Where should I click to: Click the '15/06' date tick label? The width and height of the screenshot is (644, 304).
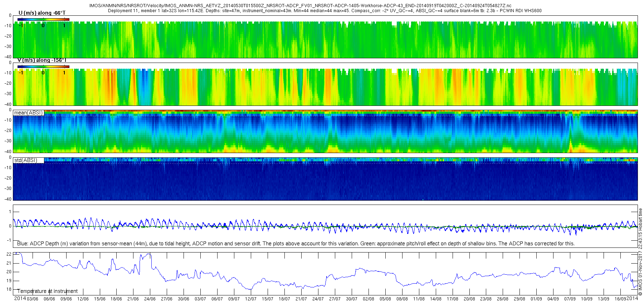pyautogui.click(x=100, y=299)
